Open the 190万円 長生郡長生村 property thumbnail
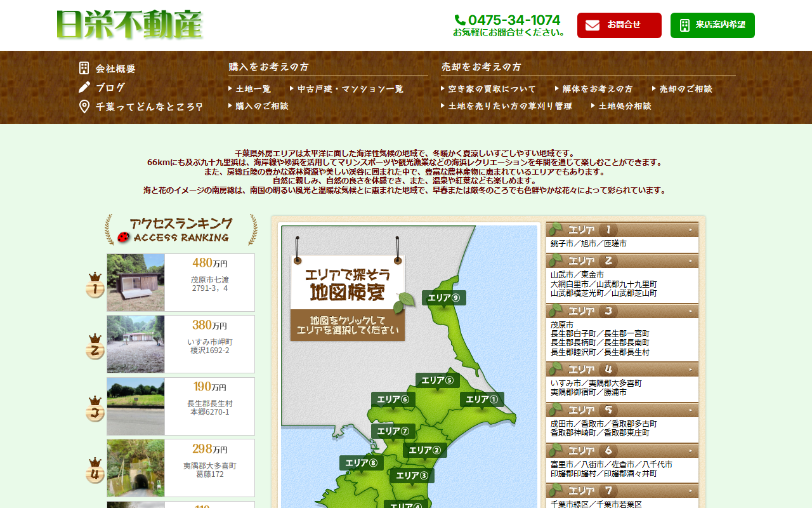This screenshot has width=812, height=508. [x=136, y=406]
